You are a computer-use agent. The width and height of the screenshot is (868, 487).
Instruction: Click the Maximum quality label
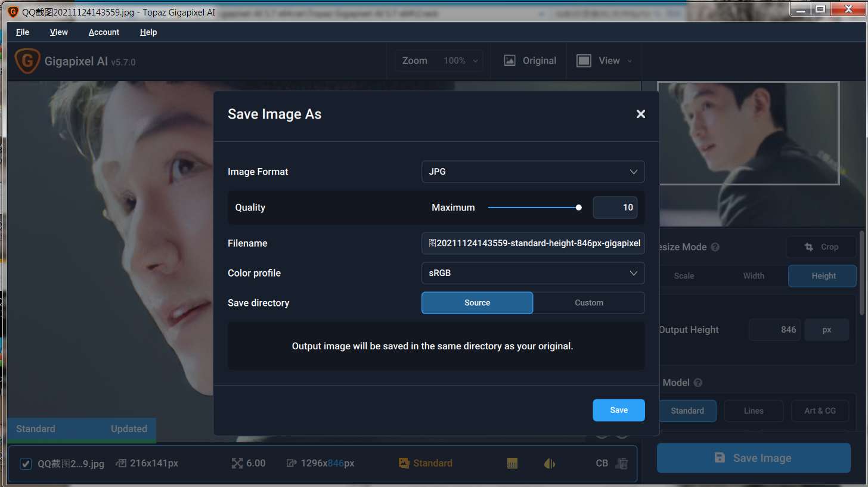pyautogui.click(x=453, y=207)
